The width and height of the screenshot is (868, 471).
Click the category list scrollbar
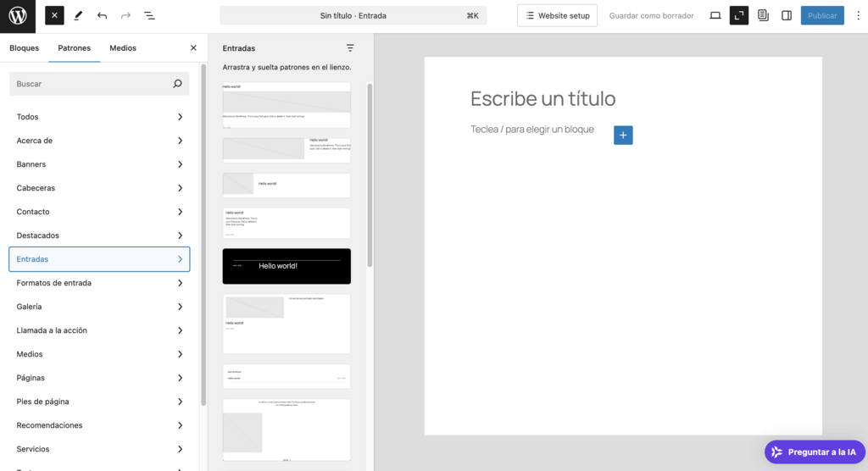pyautogui.click(x=203, y=235)
